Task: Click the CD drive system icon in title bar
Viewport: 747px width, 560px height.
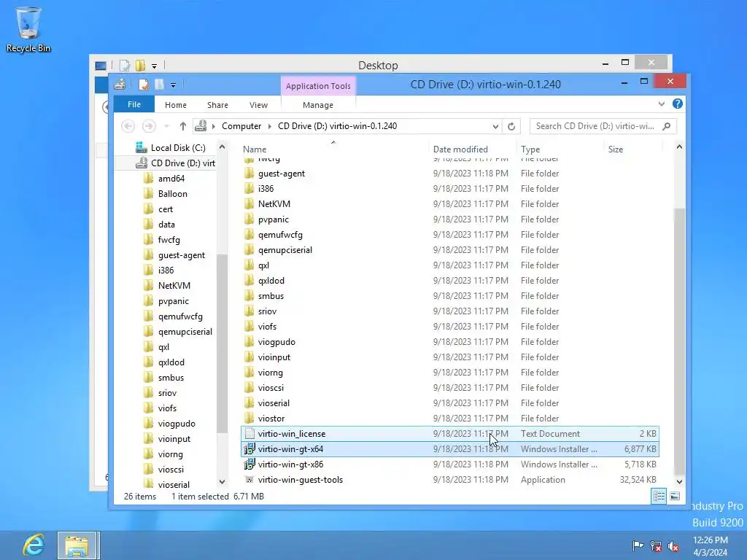Action: [120, 85]
